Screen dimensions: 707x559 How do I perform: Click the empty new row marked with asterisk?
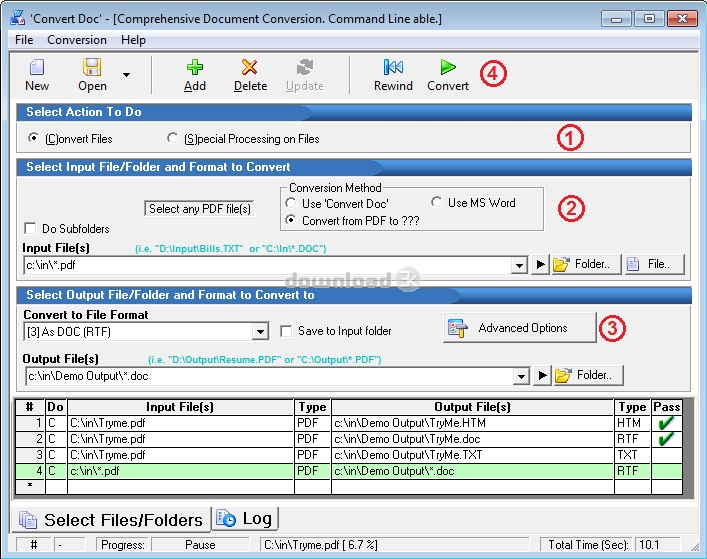point(349,487)
